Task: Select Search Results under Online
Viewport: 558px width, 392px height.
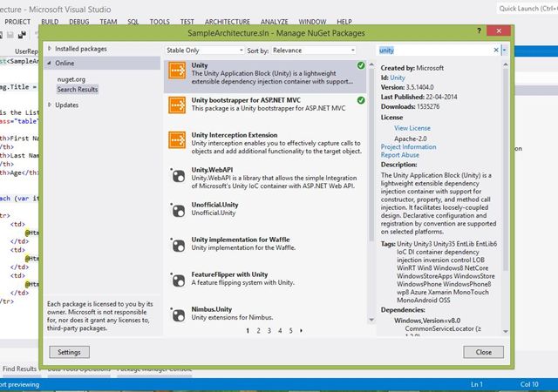Action: 78,89
